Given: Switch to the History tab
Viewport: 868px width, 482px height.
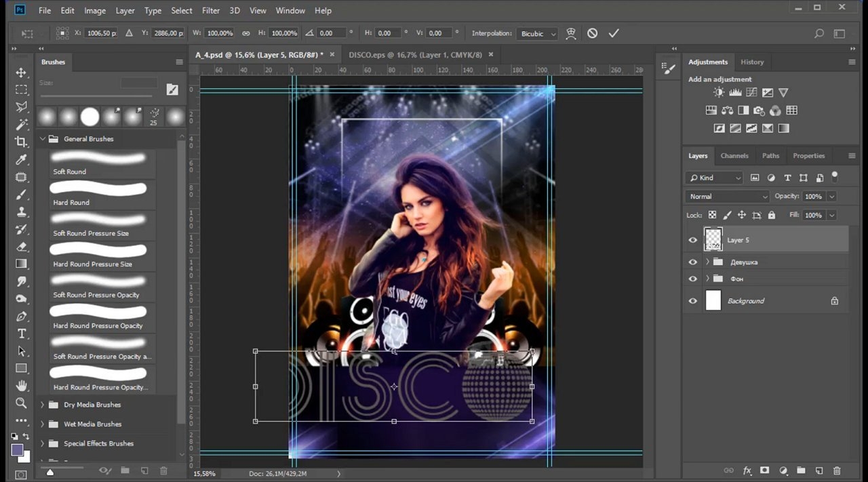Looking at the screenshot, I should (752, 62).
